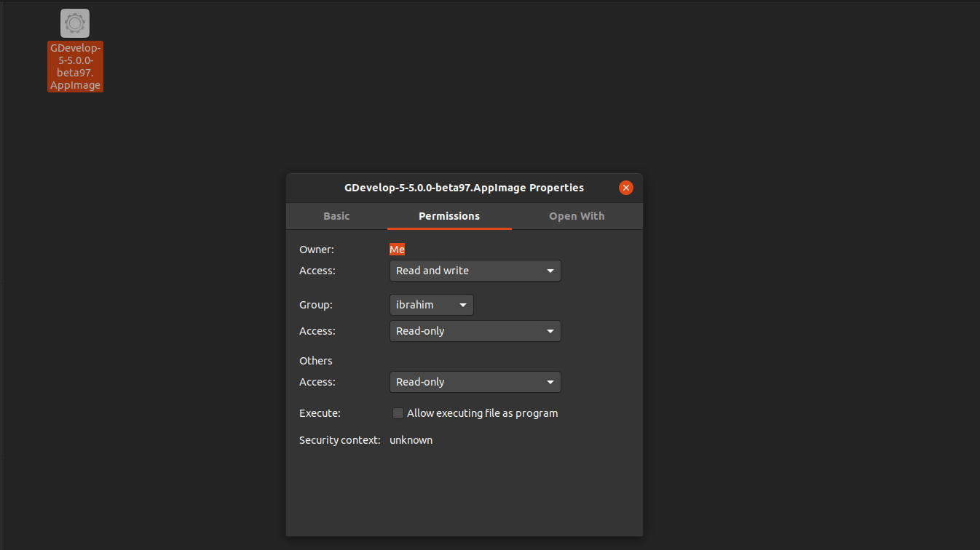980x550 pixels.
Task: Switch to the Basic tab
Action: tap(336, 216)
